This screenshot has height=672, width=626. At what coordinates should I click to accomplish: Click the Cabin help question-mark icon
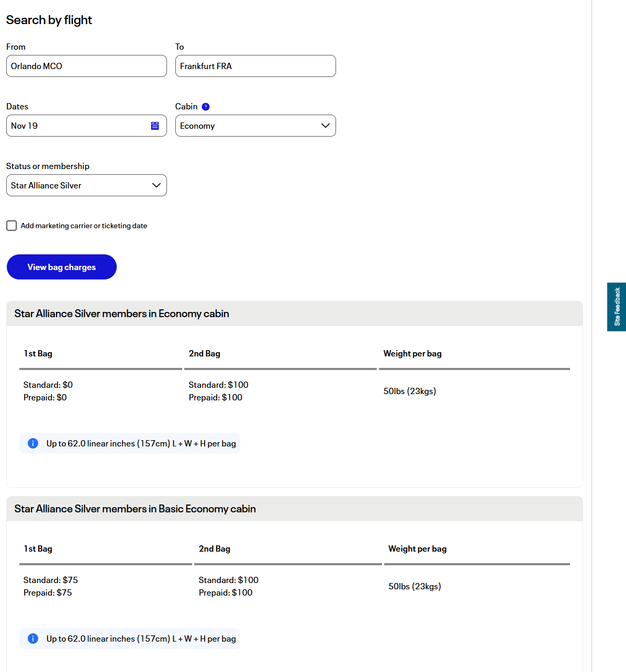tap(206, 107)
